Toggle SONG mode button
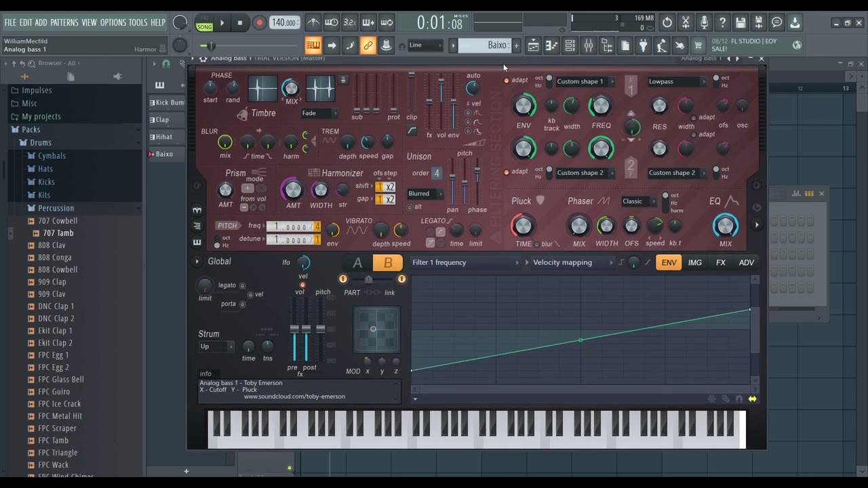Viewport: 868px width, 488px height. (x=204, y=26)
